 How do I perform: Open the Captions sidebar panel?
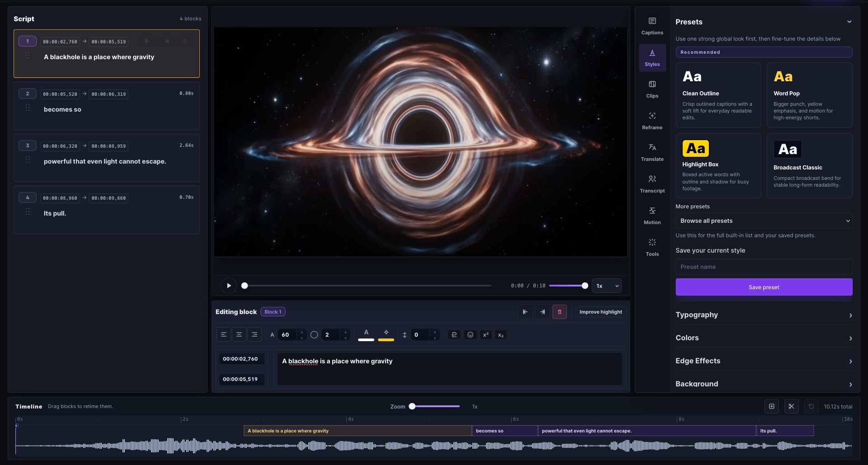click(652, 26)
